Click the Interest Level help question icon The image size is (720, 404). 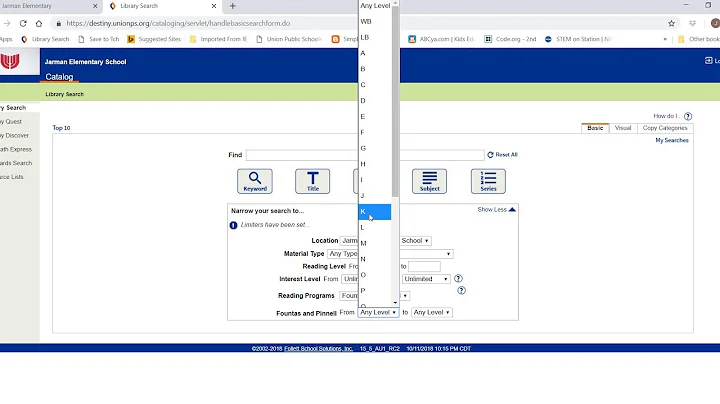click(x=458, y=278)
